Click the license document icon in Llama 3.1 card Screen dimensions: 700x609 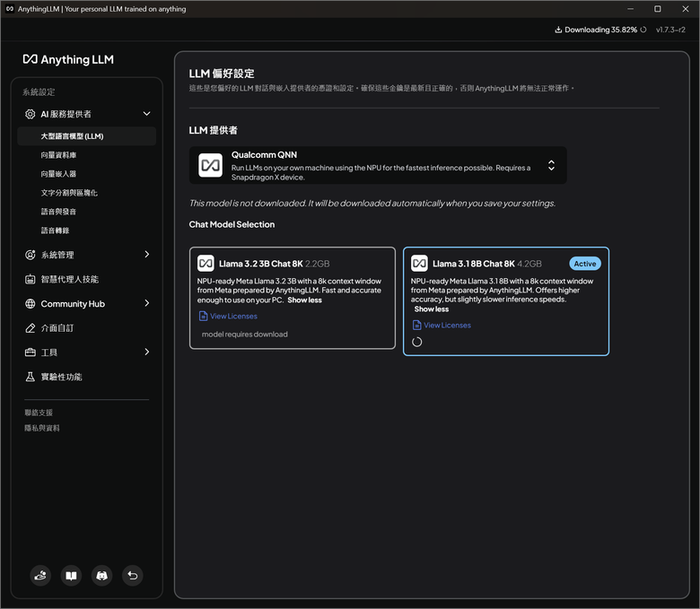(x=417, y=326)
